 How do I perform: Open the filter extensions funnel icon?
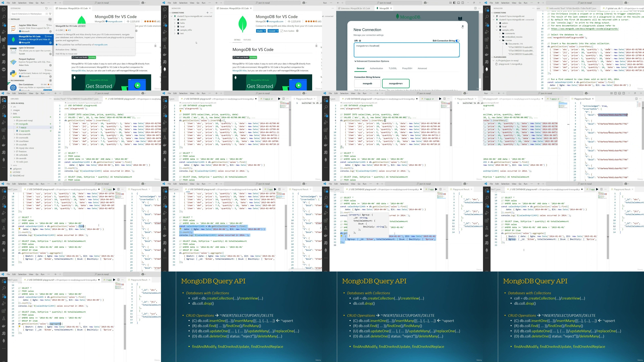50,14
